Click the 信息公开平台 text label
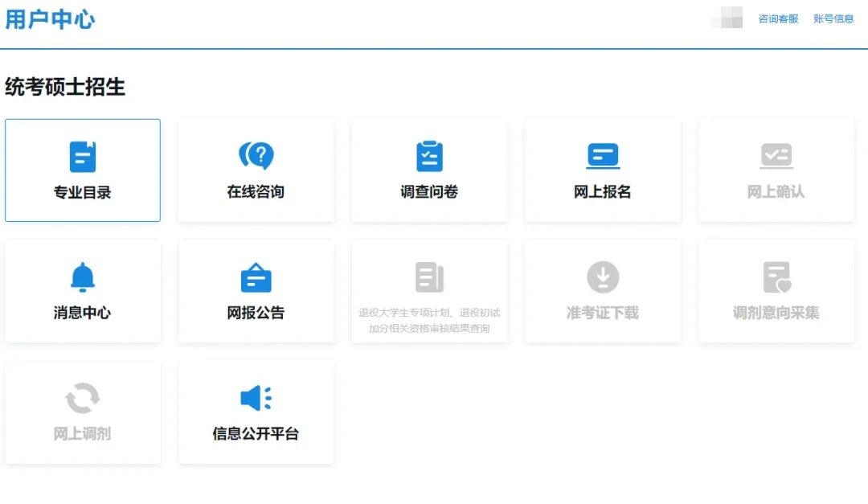This screenshot has width=868, height=504. pos(256,434)
